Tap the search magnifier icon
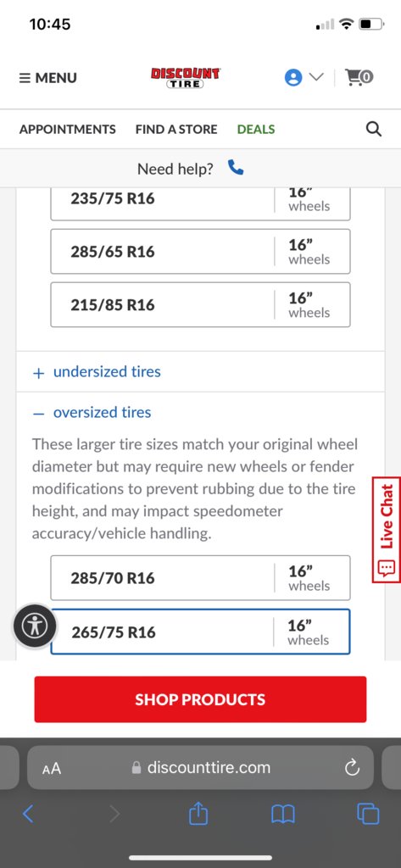The image size is (401, 868). point(374,129)
